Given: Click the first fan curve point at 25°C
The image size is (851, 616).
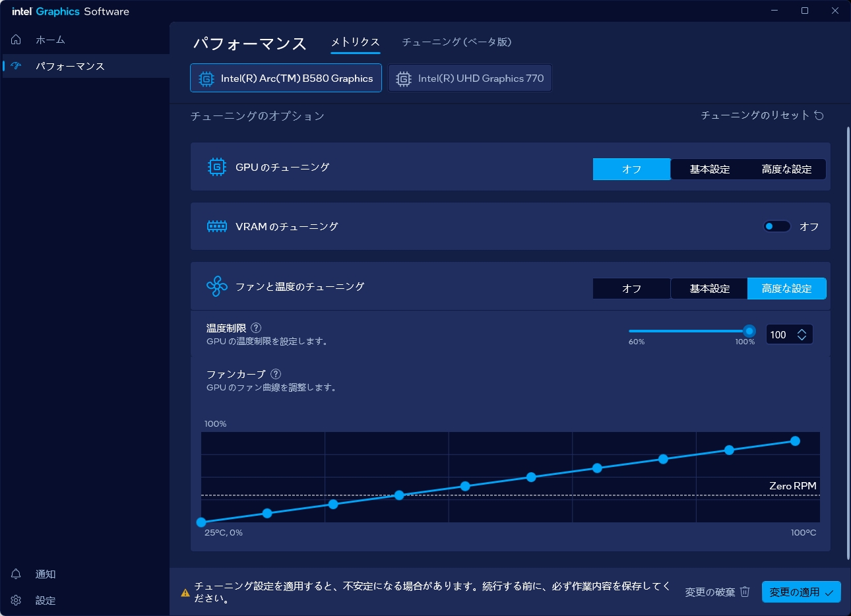Looking at the screenshot, I should coord(201,522).
